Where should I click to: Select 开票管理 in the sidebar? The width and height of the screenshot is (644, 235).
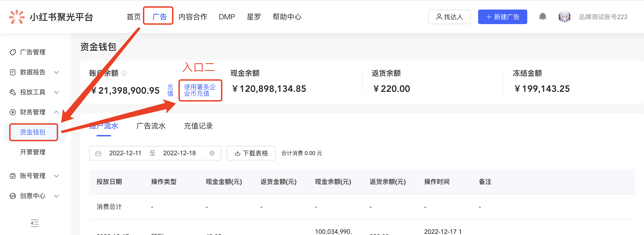point(33,152)
